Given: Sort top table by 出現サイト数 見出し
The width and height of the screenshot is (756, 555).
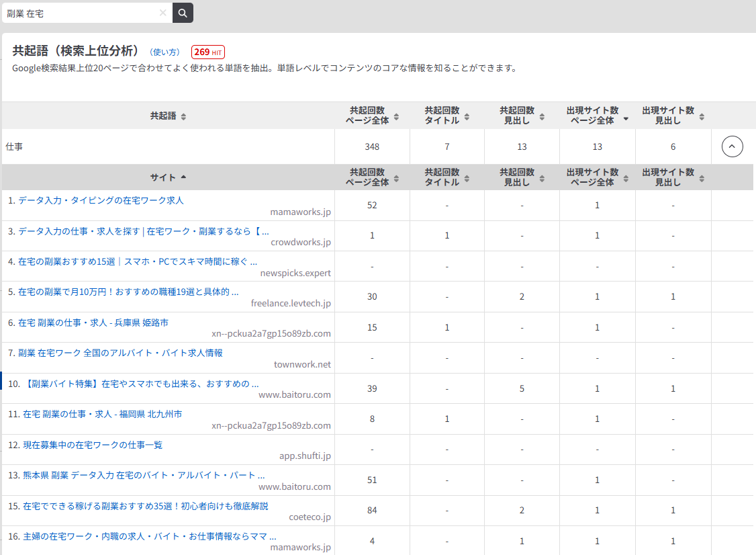Looking at the screenshot, I should [x=673, y=116].
